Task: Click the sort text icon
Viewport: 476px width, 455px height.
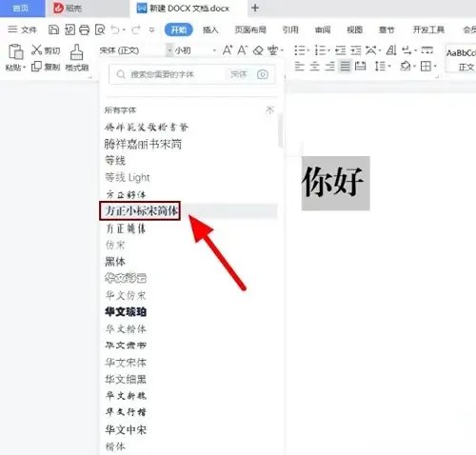Action: [x=391, y=50]
